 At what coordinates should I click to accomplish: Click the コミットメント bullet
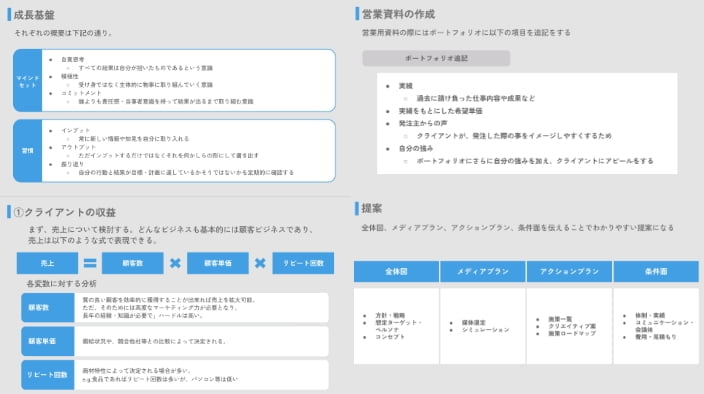(81, 93)
